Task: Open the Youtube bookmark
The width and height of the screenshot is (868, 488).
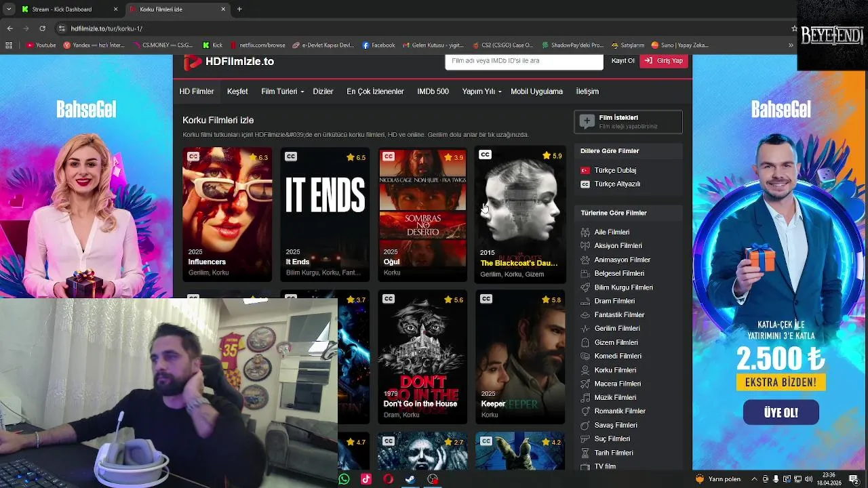Action: pos(41,45)
